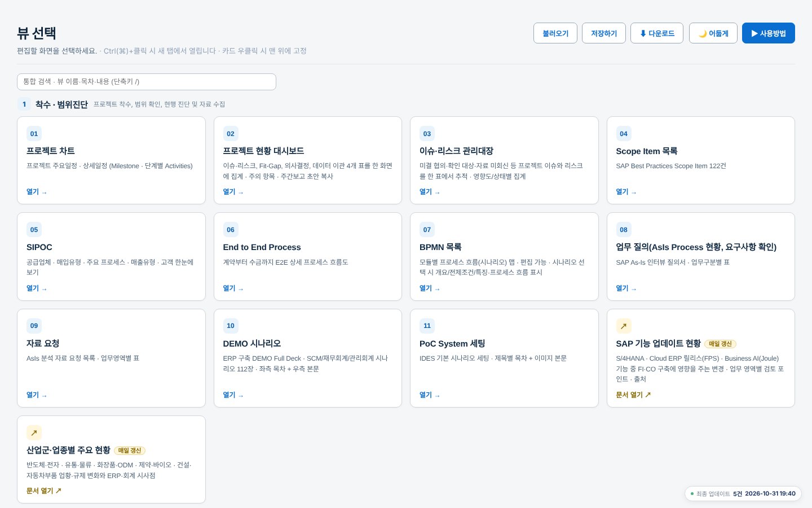Click the 06 badge on End to End Process
Viewport: 812px width, 508px height.
[231, 230]
